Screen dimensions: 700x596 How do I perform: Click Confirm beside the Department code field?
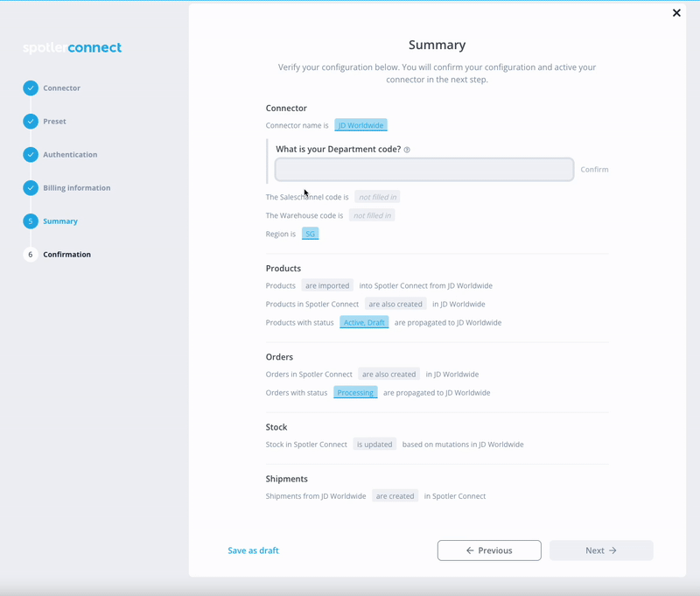594,170
